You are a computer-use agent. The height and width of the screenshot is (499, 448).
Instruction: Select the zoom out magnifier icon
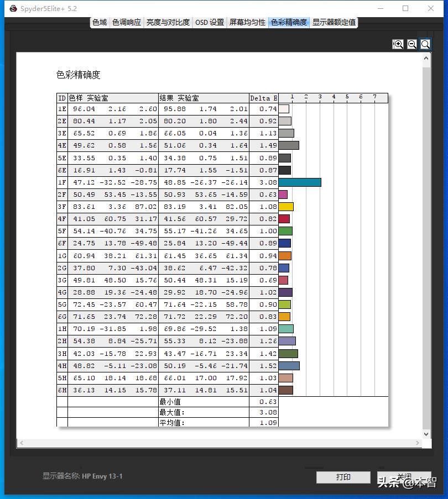(412, 44)
